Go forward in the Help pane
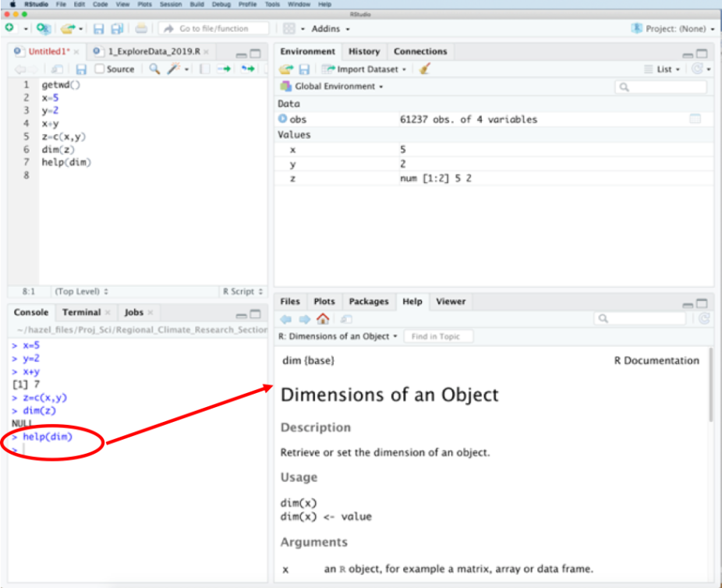Image resolution: width=722 pixels, height=588 pixels. coord(304,319)
